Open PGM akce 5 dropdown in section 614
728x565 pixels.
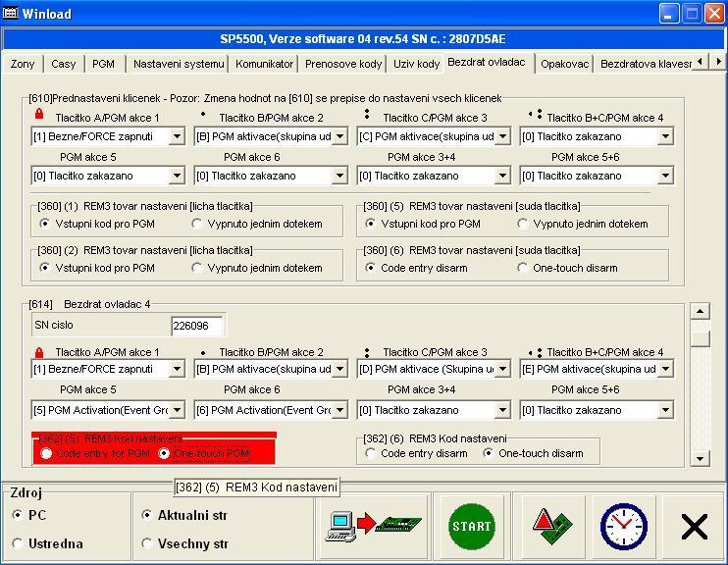point(177,409)
